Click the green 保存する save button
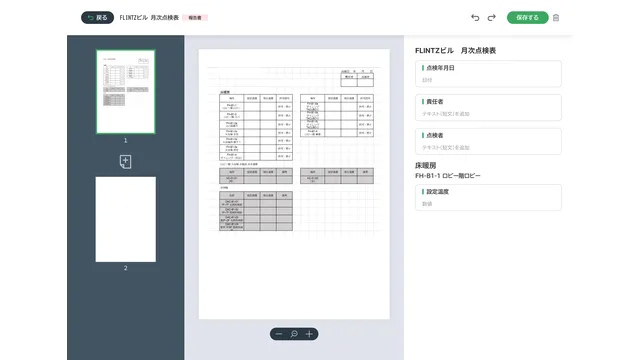640x360 pixels. coord(527,18)
